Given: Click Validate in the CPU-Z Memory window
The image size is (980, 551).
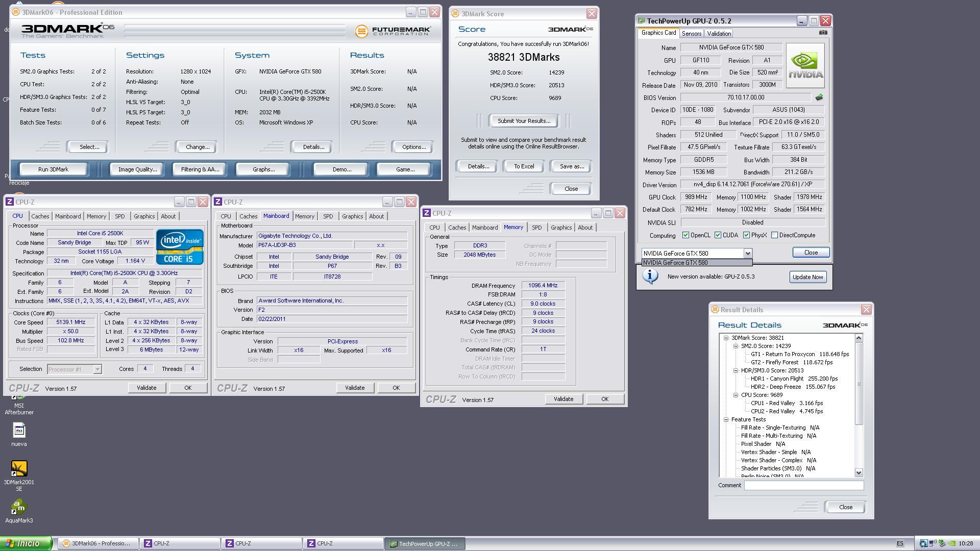Looking at the screenshot, I should coord(563,399).
